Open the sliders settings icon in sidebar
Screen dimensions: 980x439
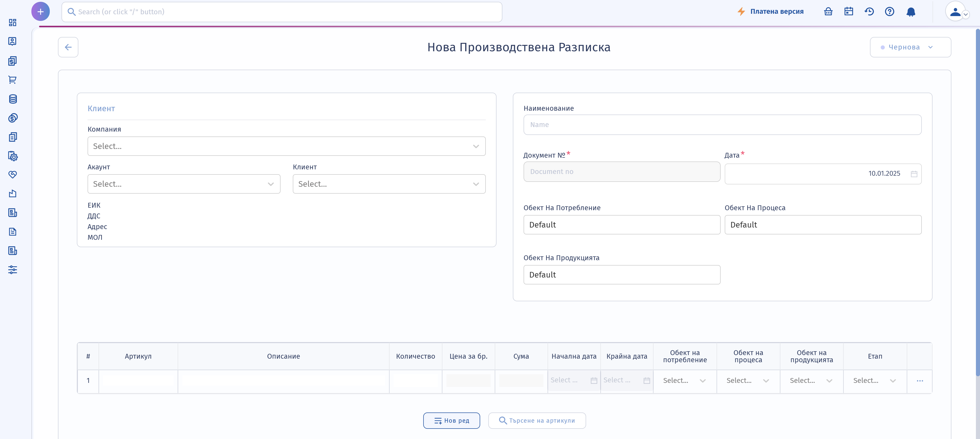tap(13, 269)
